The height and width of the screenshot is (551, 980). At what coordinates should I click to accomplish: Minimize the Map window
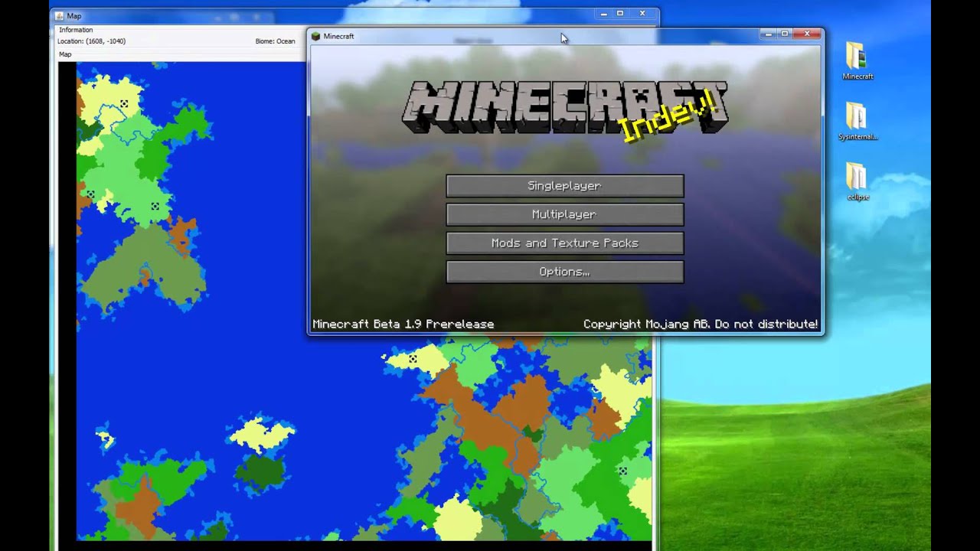pos(604,13)
